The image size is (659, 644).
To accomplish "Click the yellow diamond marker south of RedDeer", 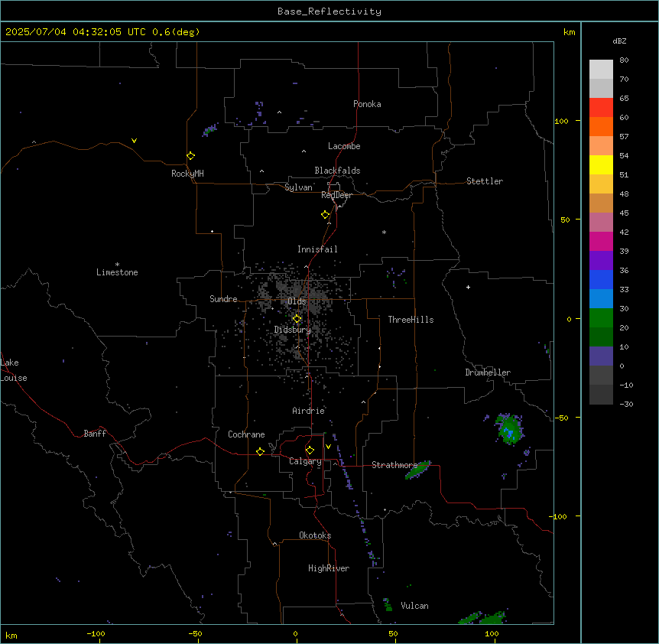I will tap(326, 215).
